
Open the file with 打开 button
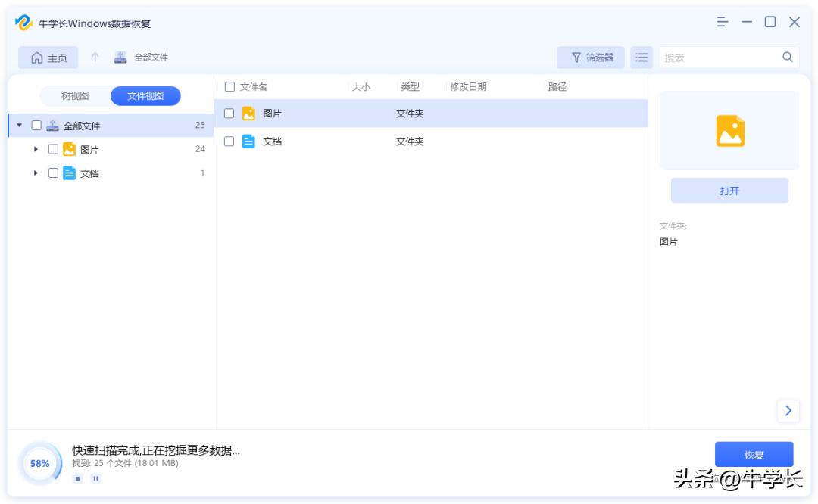point(729,190)
